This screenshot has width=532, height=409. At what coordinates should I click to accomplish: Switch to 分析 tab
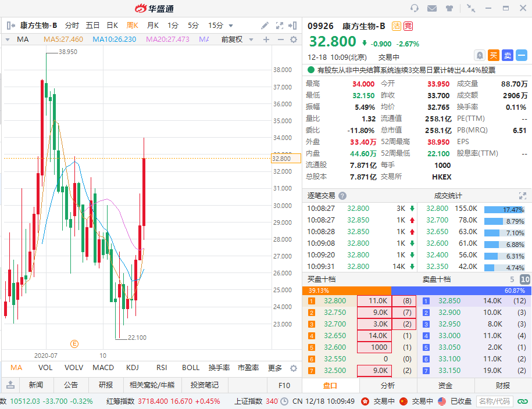(x=388, y=386)
